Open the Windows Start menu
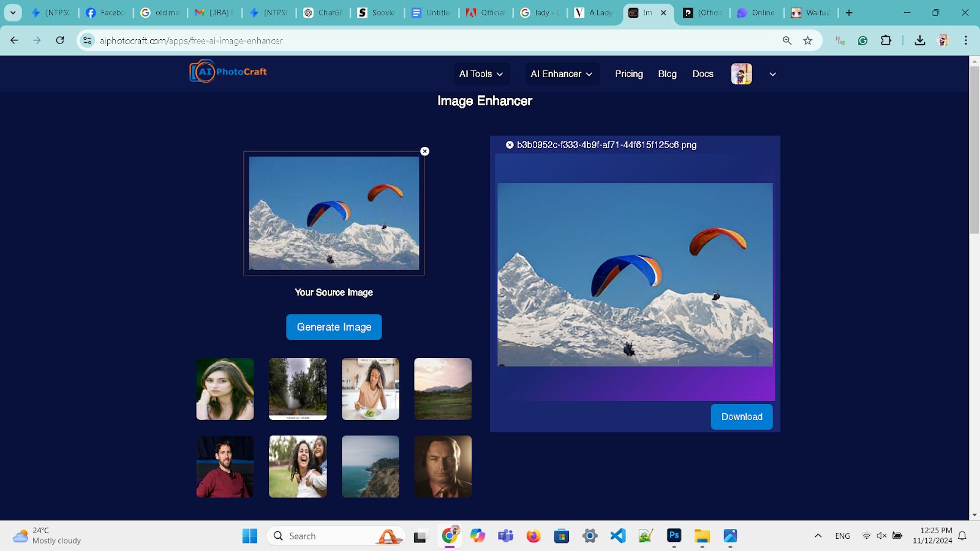Screen dimensions: 980x551 250,536
